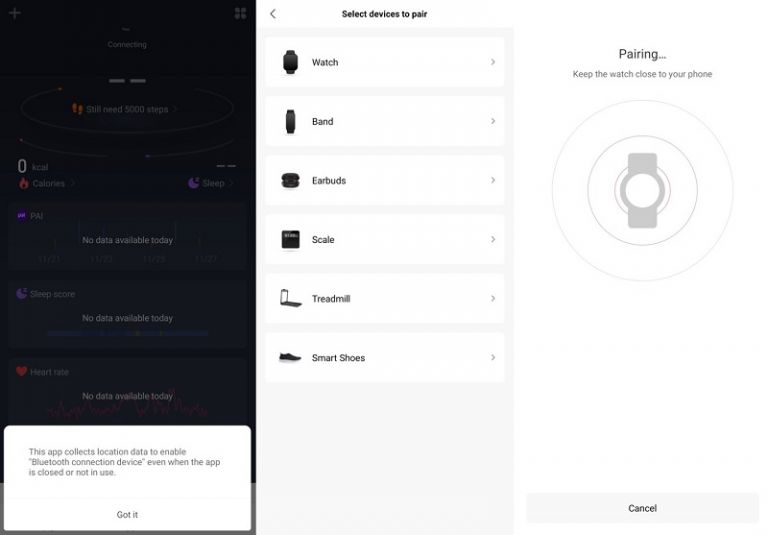The width and height of the screenshot is (768, 535).
Task: Pick the Scale device icon
Action: click(x=290, y=239)
